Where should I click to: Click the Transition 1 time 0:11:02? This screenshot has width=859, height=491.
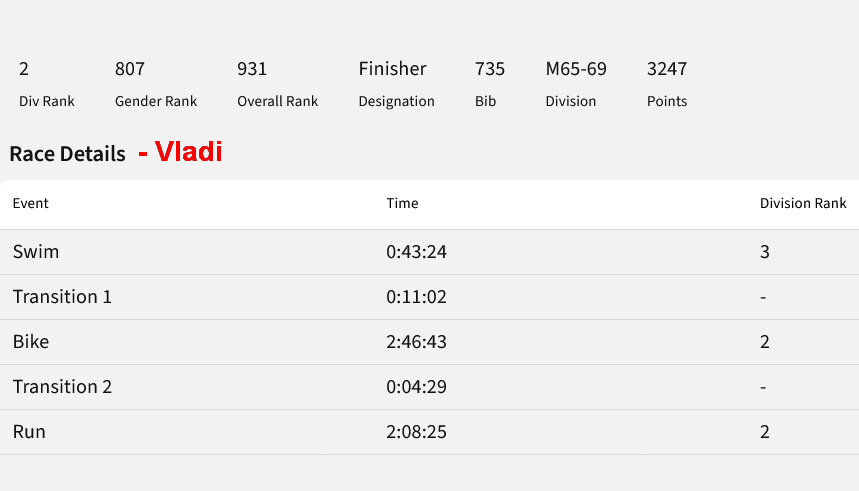pos(416,296)
